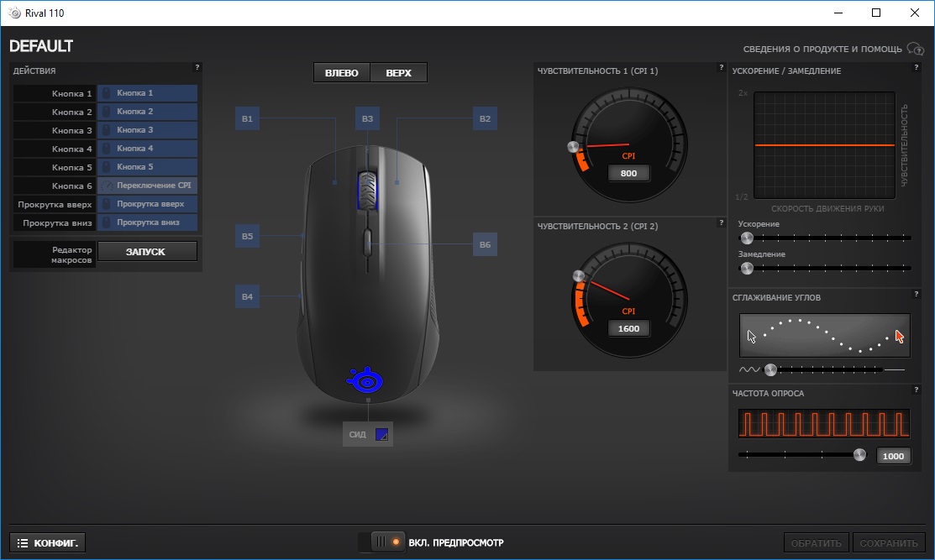Image resolution: width=935 pixels, height=560 pixels.
Task: Click the Ускорение slider handle
Action: pos(747,238)
